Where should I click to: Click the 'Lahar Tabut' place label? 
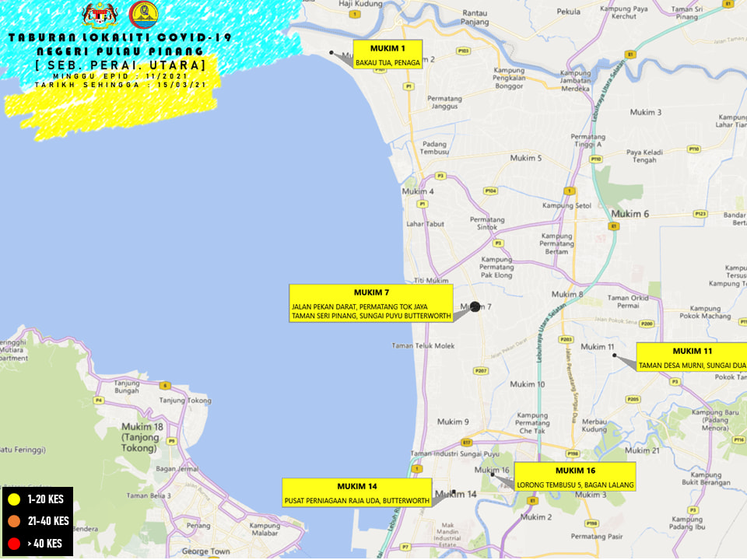[x=425, y=224]
